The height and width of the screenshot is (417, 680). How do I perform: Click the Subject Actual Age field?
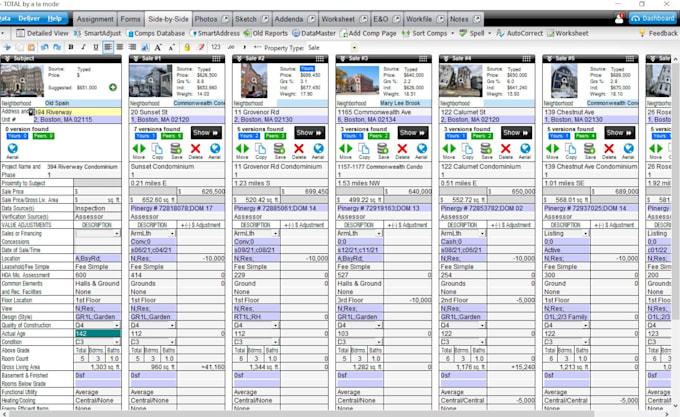98,334
